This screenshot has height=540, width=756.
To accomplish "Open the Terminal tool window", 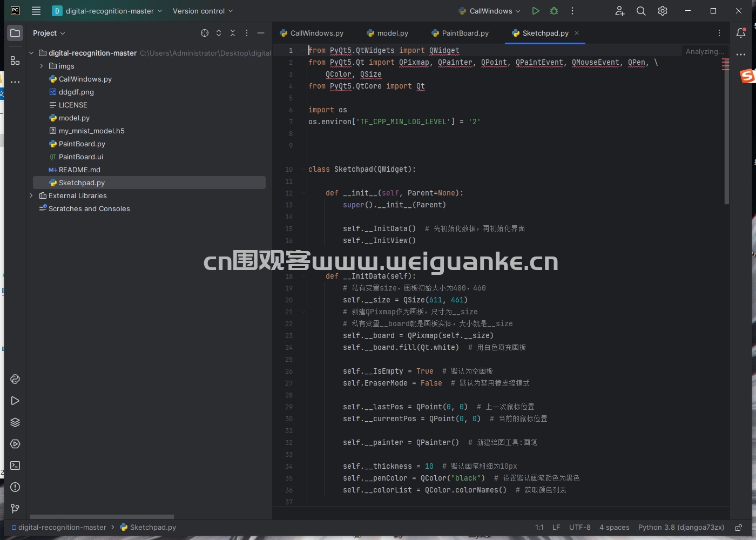I will (15, 465).
